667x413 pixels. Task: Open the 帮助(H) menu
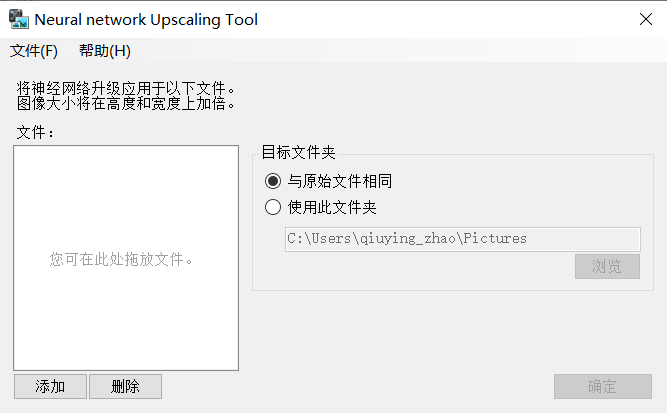pyautogui.click(x=105, y=51)
